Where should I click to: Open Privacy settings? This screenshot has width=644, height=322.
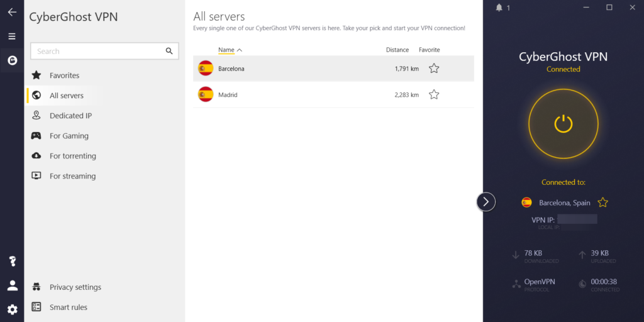point(75,287)
